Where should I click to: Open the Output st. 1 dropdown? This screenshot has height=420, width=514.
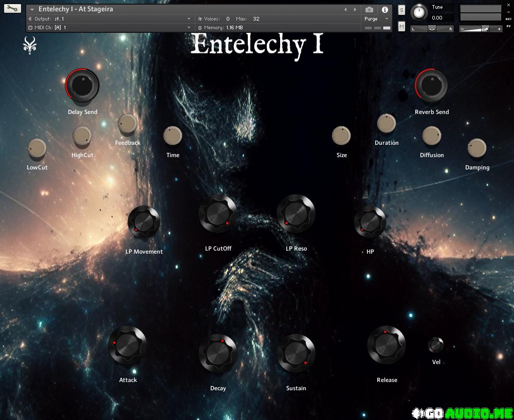pyautogui.click(x=189, y=19)
